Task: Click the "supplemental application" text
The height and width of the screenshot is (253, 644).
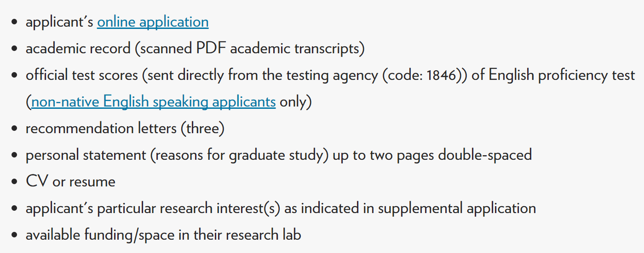Action: pyautogui.click(x=457, y=208)
